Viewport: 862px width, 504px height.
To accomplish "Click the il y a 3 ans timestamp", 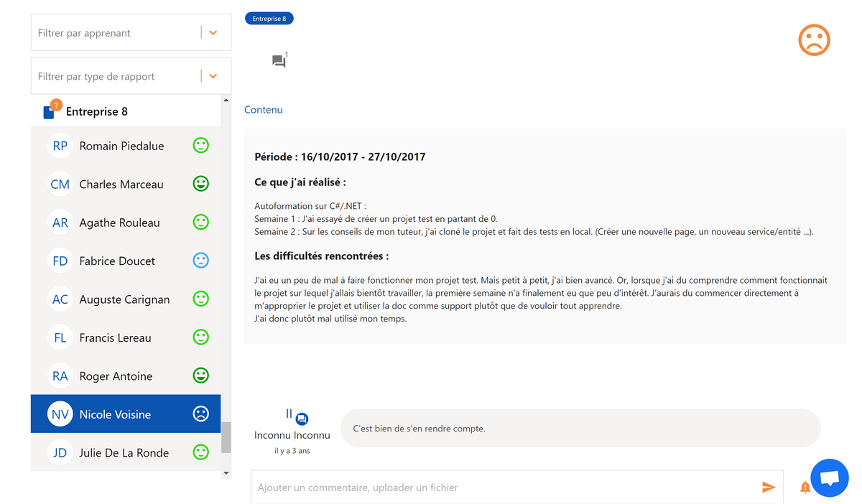I will (292, 451).
